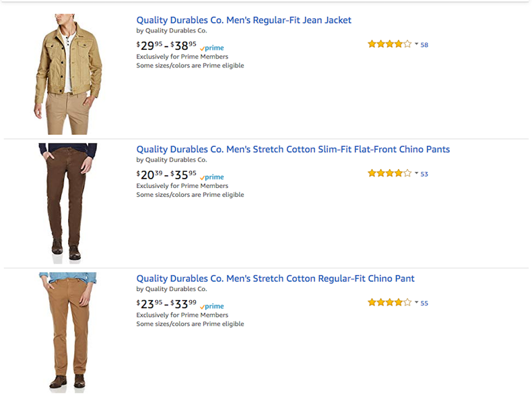
Task: Open the Men's Regular-Fit Jean Jacket title link
Action: pyautogui.click(x=244, y=20)
